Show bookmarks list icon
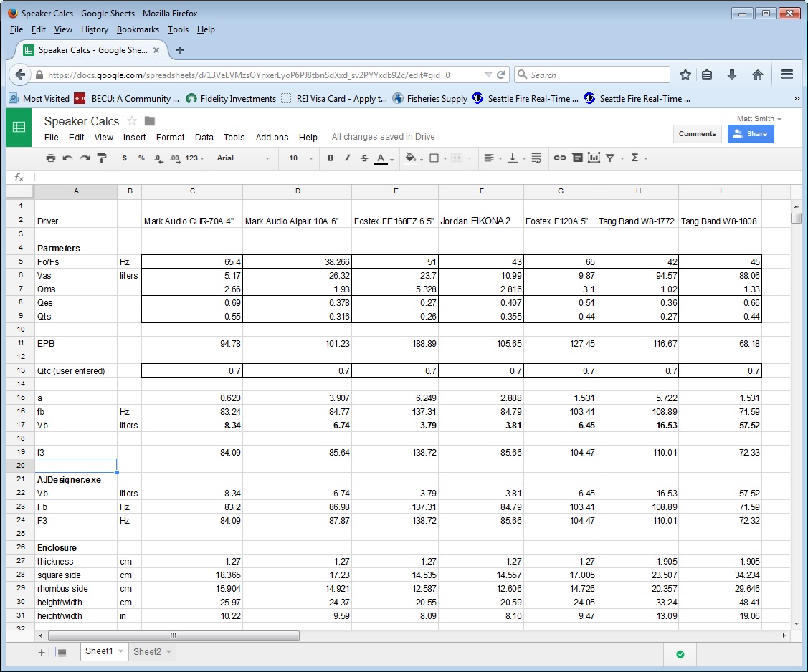The height and width of the screenshot is (672, 808). pos(707,75)
